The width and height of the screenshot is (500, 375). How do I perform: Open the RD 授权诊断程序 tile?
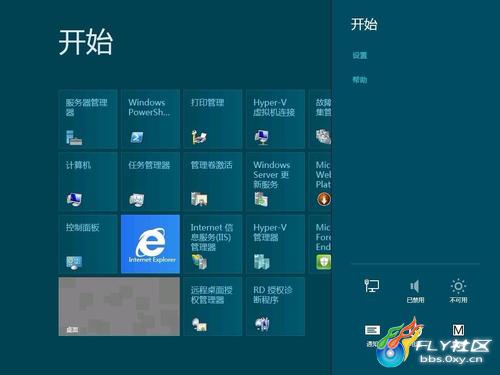pyautogui.click(x=275, y=307)
